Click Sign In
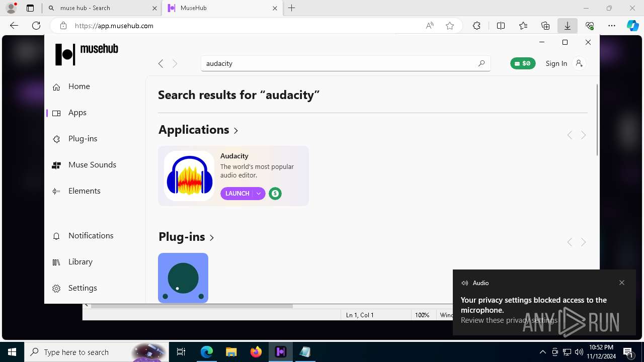This screenshot has width=644, height=362. point(556,63)
